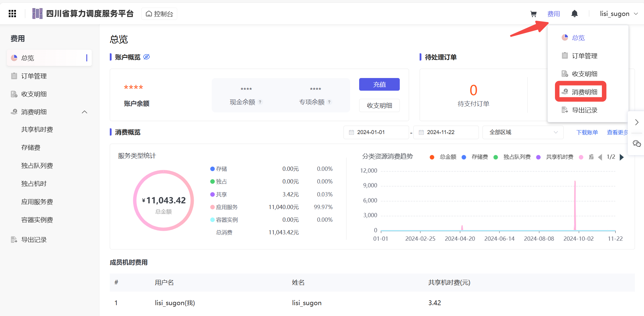Toggle account overview visibility eye icon
This screenshot has width=644, height=316.
pyautogui.click(x=146, y=57)
